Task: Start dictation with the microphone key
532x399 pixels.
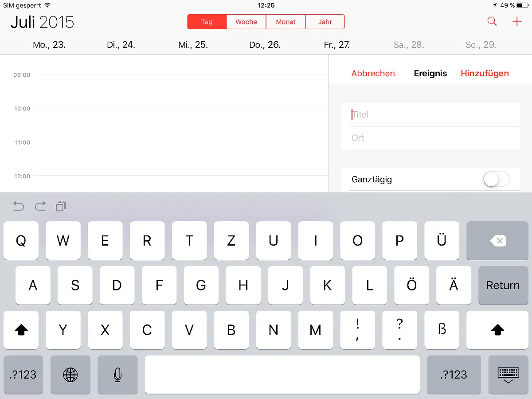Action: 117,375
